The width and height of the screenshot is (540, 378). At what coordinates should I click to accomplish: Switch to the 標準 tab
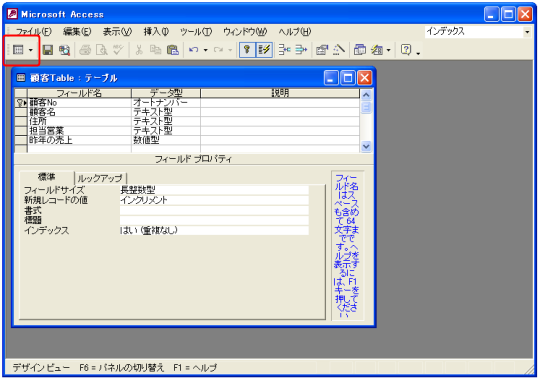tap(46, 177)
